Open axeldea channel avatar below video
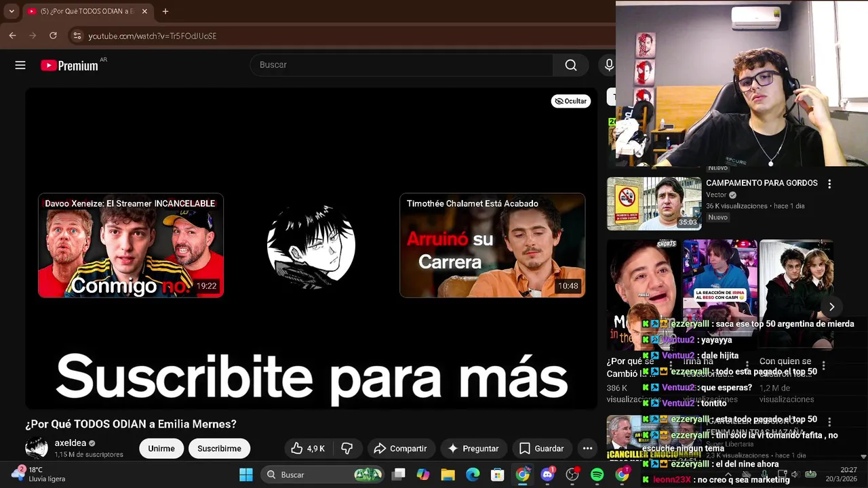The image size is (868, 488). 37,448
